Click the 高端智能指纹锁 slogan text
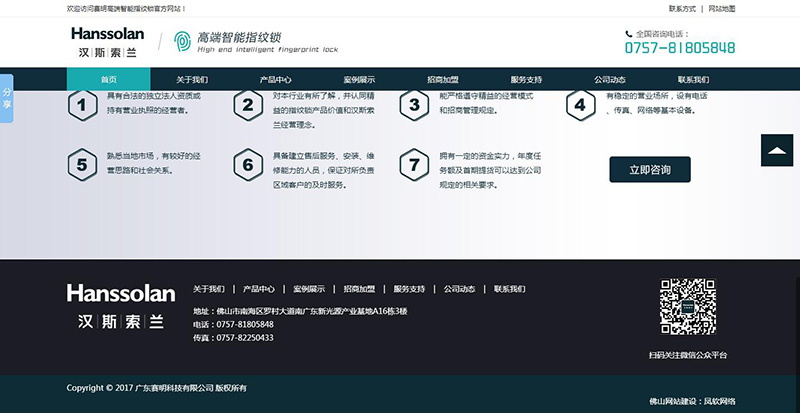Viewport: 800px width, 413px height. pyautogui.click(x=239, y=37)
